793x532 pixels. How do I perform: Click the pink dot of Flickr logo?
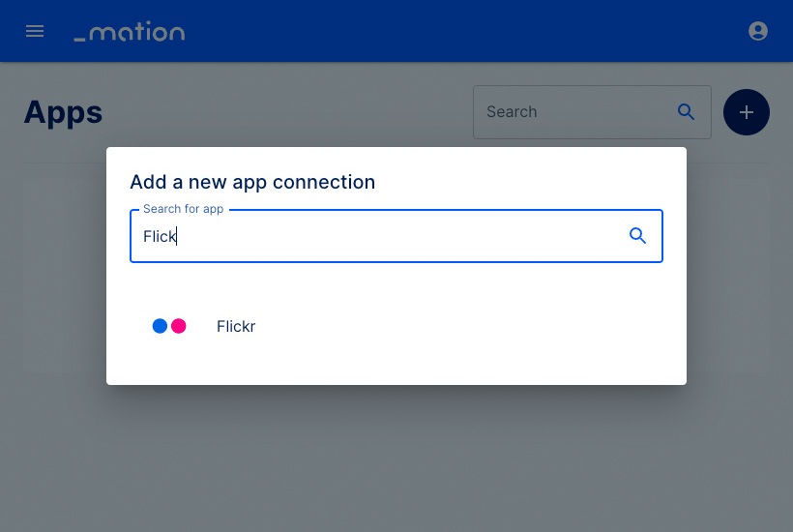pos(179,326)
